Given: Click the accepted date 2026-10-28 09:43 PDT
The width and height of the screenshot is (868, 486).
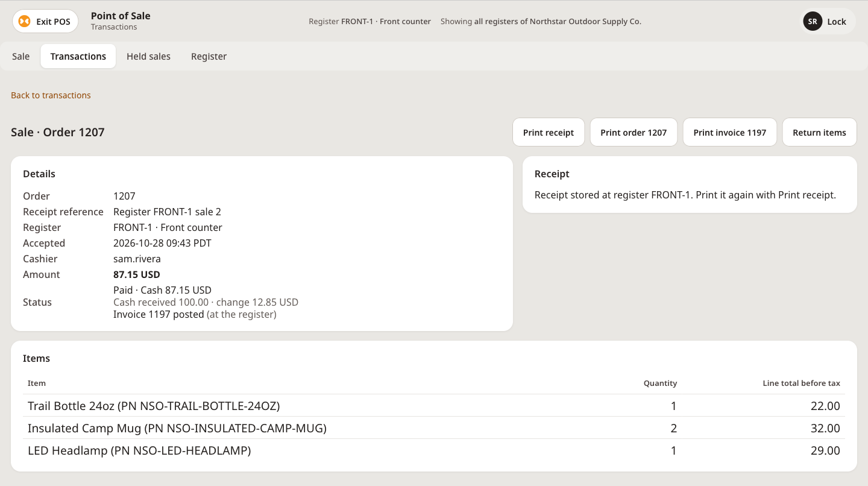Looking at the screenshot, I should [x=162, y=243].
